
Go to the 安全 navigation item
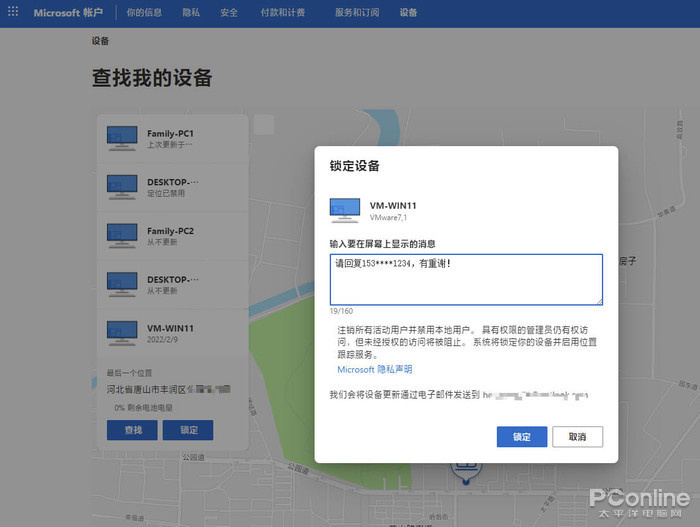229,13
